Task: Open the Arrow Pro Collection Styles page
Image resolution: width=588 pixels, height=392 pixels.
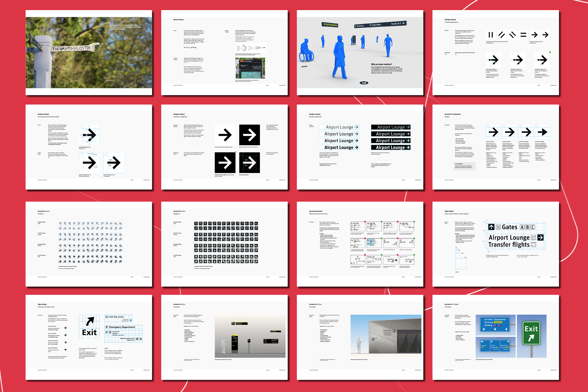Action: click(x=495, y=147)
